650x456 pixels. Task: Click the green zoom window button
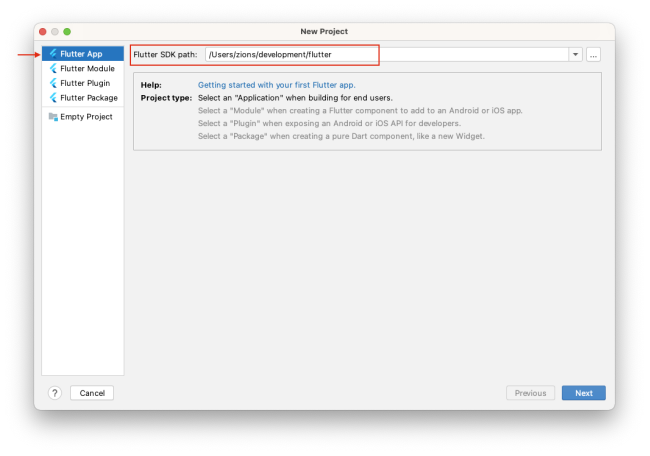[67, 32]
